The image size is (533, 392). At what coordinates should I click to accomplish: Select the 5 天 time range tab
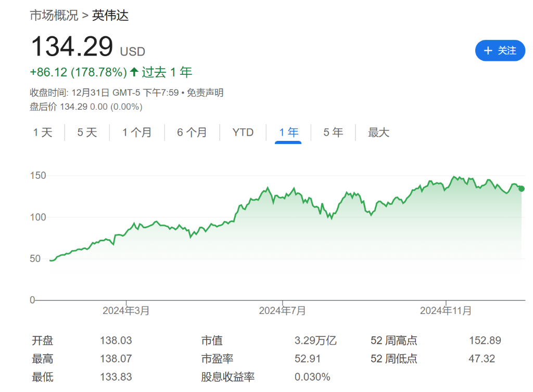tap(87, 133)
